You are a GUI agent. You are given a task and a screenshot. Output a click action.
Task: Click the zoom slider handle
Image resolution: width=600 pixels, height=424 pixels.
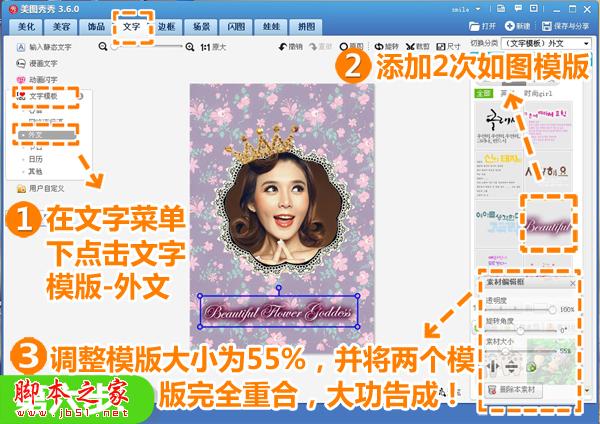click(x=114, y=47)
